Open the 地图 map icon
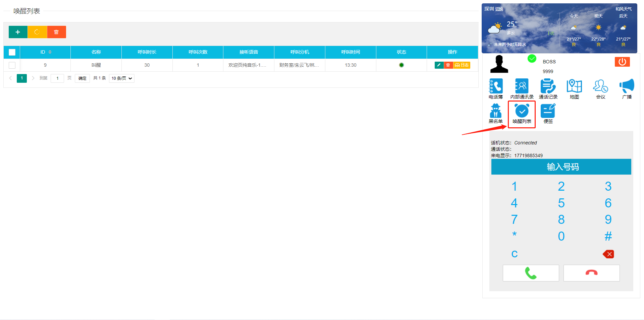The image size is (644, 320). click(574, 86)
